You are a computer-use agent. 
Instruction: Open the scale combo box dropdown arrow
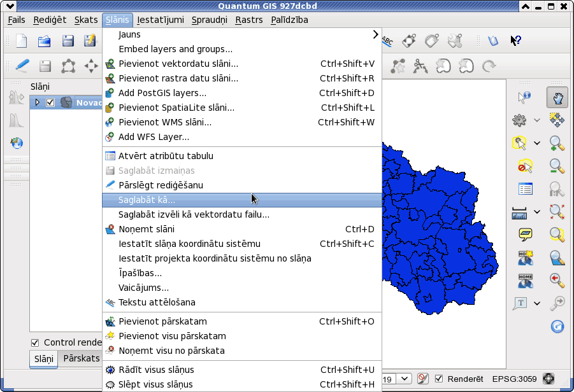coord(405,379)
